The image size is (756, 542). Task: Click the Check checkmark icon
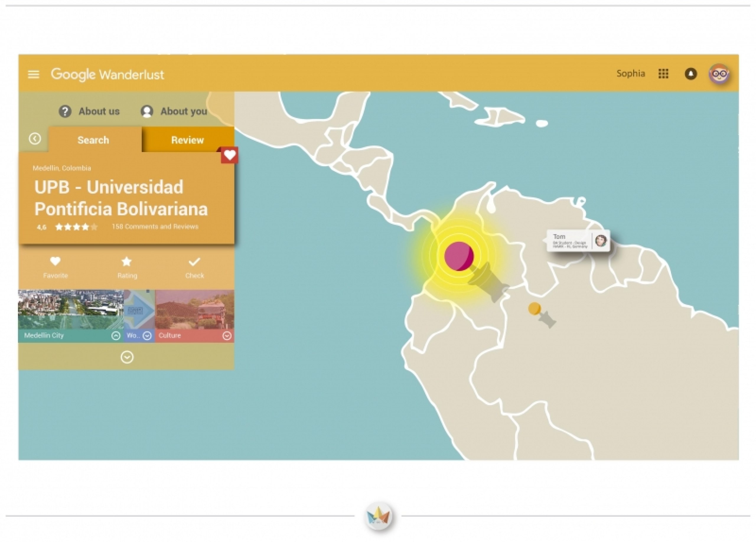coord(194,262)
